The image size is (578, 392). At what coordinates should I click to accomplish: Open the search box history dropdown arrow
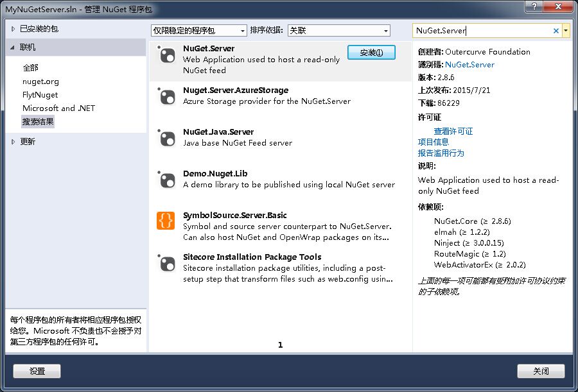coord(566,31)
